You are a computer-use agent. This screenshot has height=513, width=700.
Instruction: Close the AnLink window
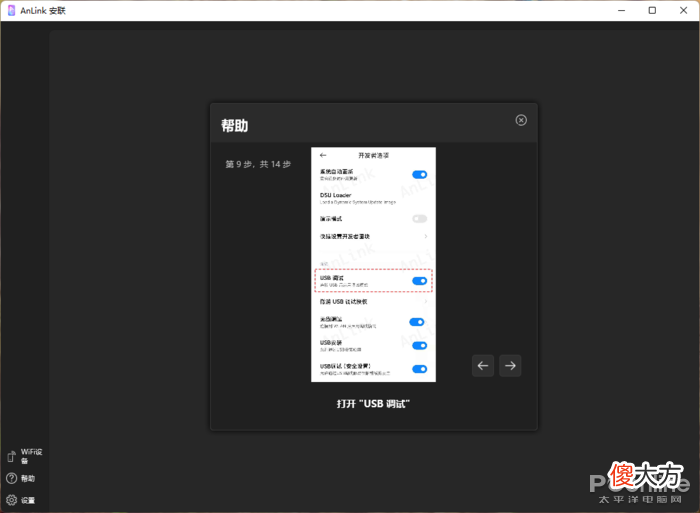(683, 10)
